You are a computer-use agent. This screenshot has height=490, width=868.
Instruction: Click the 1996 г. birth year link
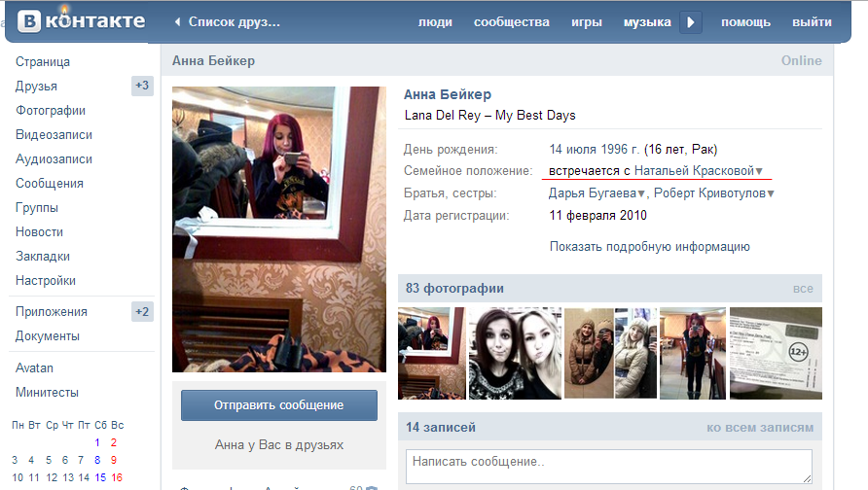click(620, 150)
